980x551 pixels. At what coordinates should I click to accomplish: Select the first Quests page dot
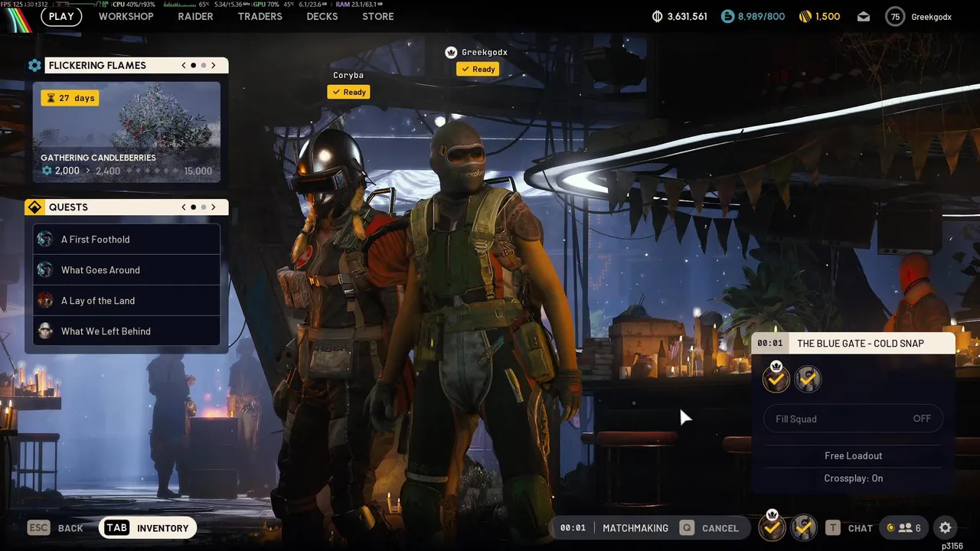pyautogui.click(x=194, y=207)
